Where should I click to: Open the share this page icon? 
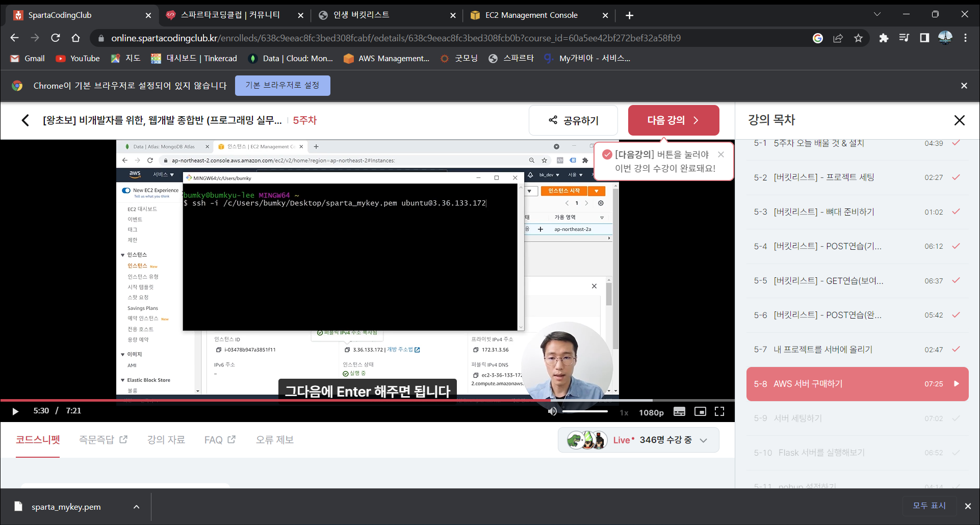[838, 38]
